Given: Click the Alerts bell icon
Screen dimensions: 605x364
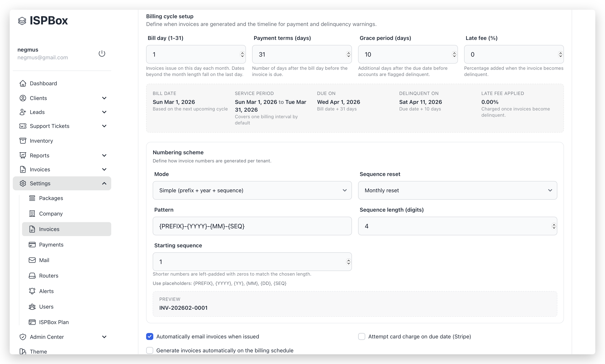Looking at the screenshot, I should [x=32, y=291].
